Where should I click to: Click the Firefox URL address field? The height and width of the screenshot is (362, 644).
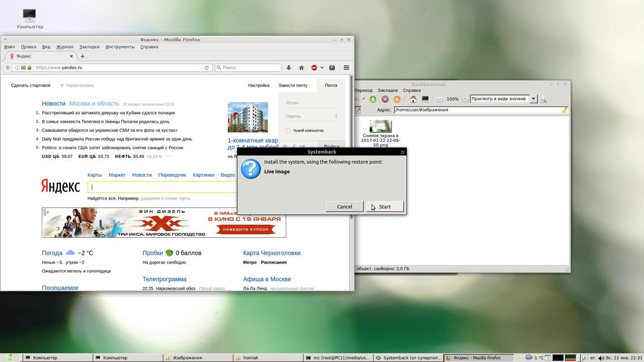pyautogui.click(x=118, y=67)
